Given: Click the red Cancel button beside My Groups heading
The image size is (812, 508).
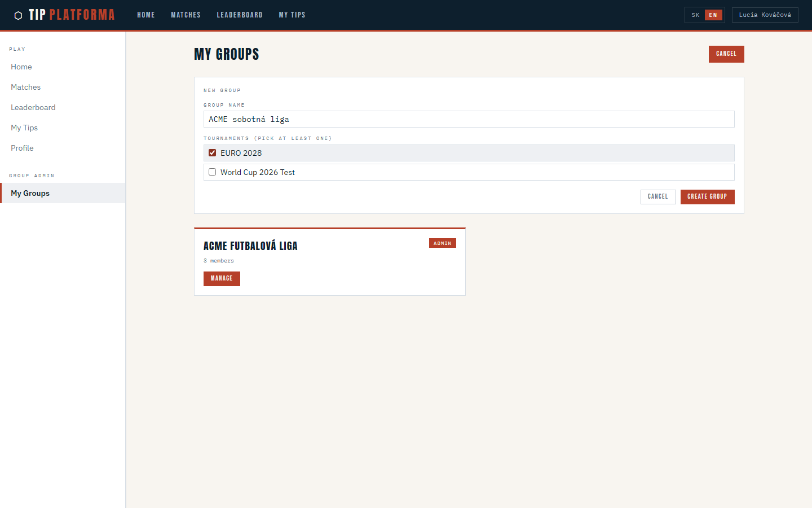Looking at the screenshot, I should click(726, 54).
